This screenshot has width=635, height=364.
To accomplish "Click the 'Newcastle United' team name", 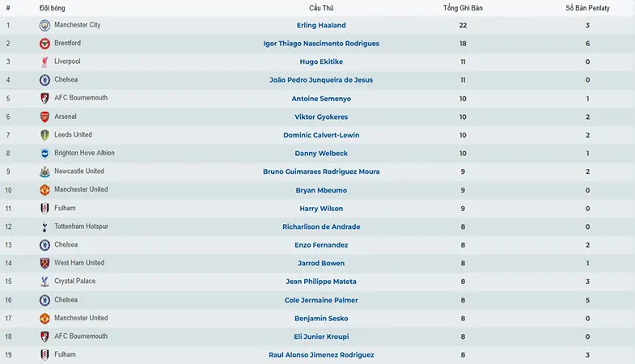I will point(79,171).
